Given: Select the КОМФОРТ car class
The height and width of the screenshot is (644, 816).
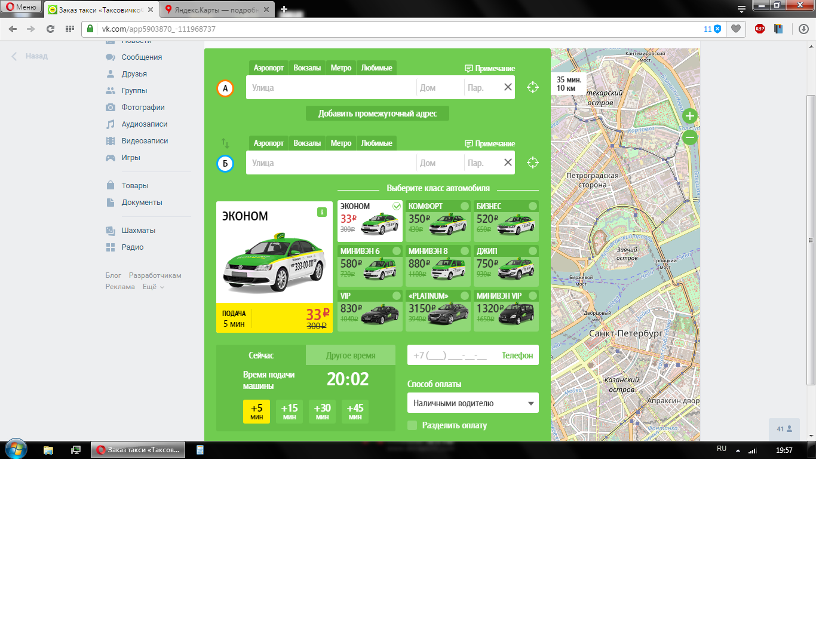Looking at the screenshot, I should click(438, 221).
